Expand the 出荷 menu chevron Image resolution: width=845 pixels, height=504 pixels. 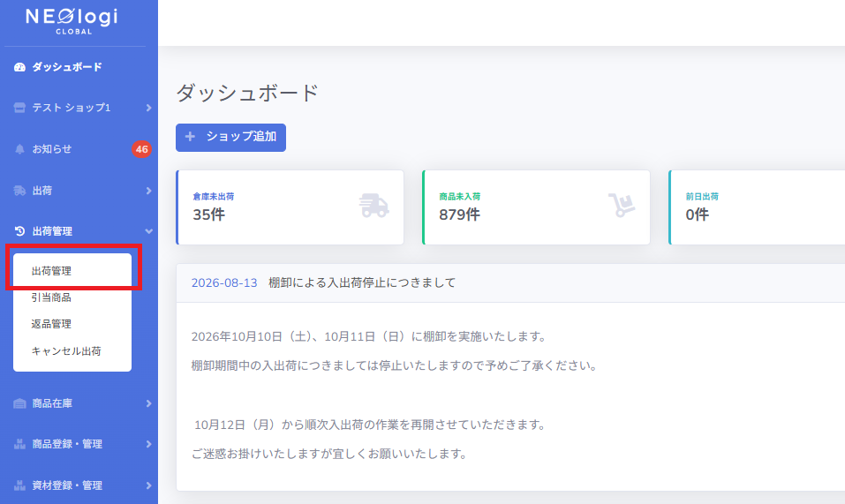click(148, 191)
